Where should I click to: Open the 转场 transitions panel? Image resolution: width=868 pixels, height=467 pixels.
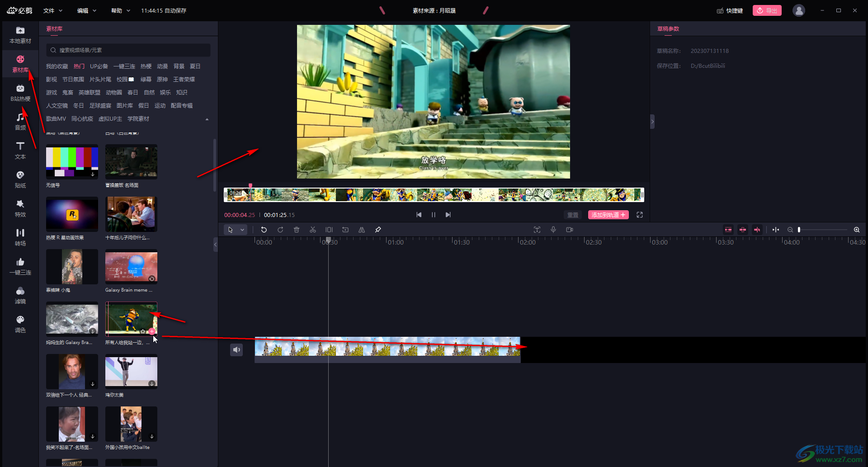coord(20,237)
